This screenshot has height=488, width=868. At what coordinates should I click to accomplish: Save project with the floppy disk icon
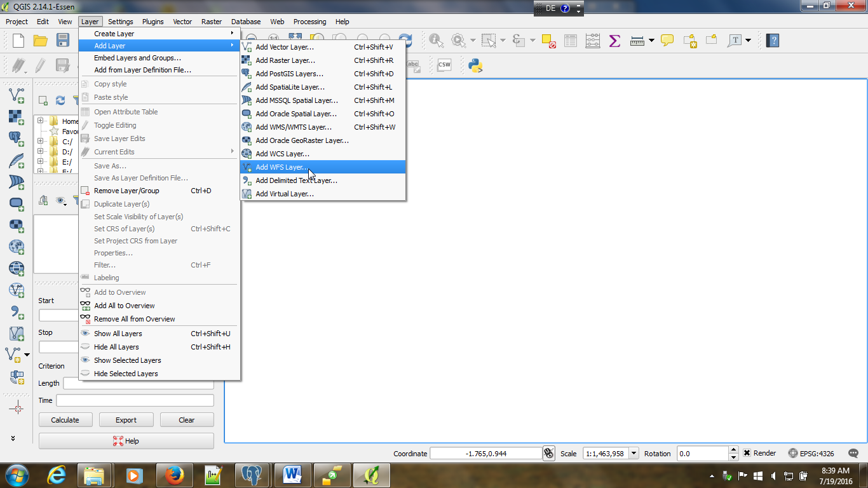point(62,41)
